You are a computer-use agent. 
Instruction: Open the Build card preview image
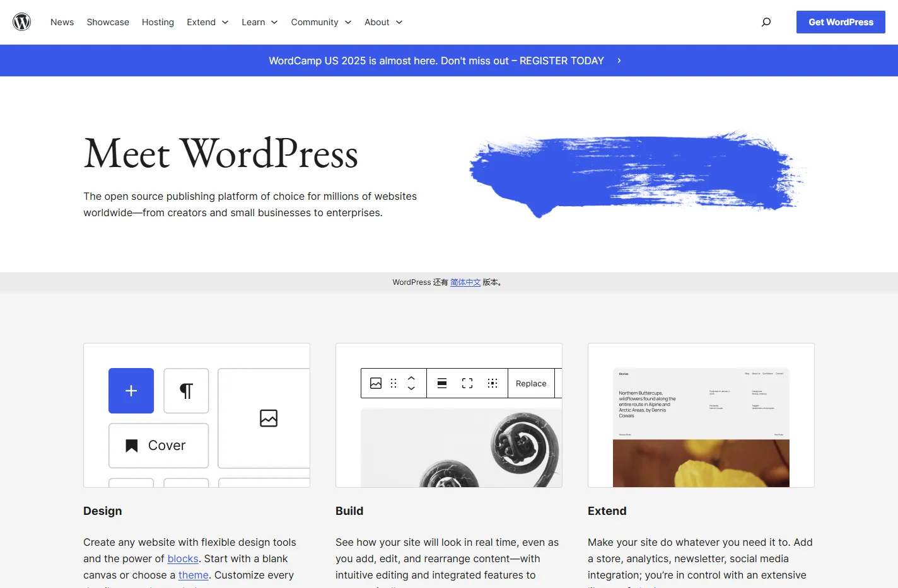449,415
